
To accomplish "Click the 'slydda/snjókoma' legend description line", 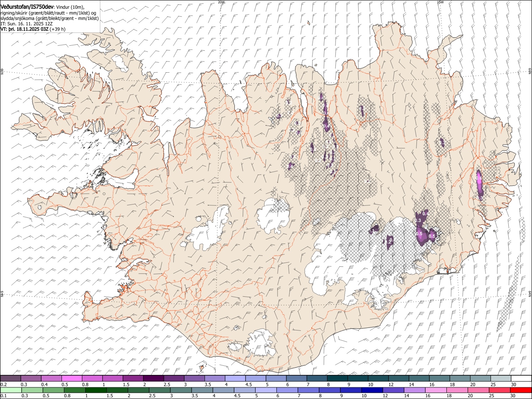I will click(49, 18).
